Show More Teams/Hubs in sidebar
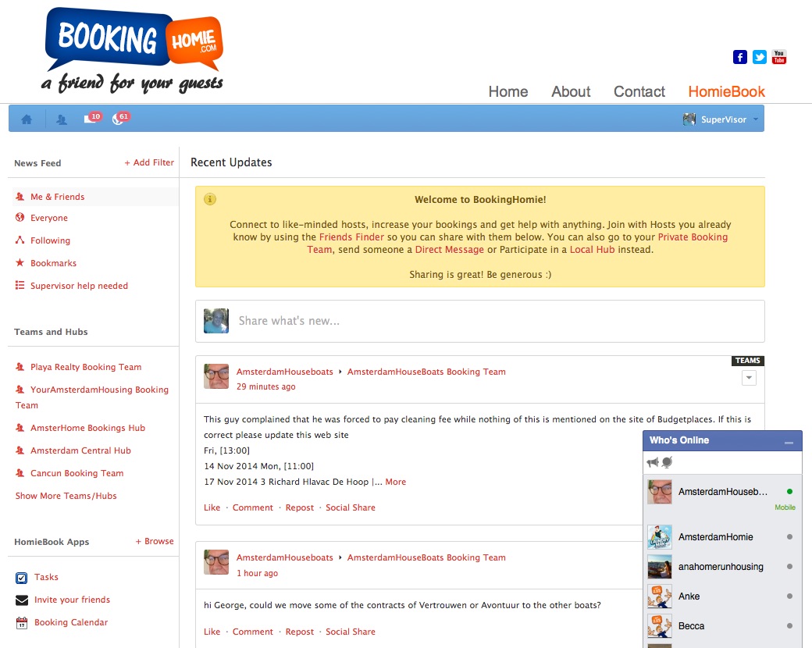The image size is (812, 648). tap(66, 496)
